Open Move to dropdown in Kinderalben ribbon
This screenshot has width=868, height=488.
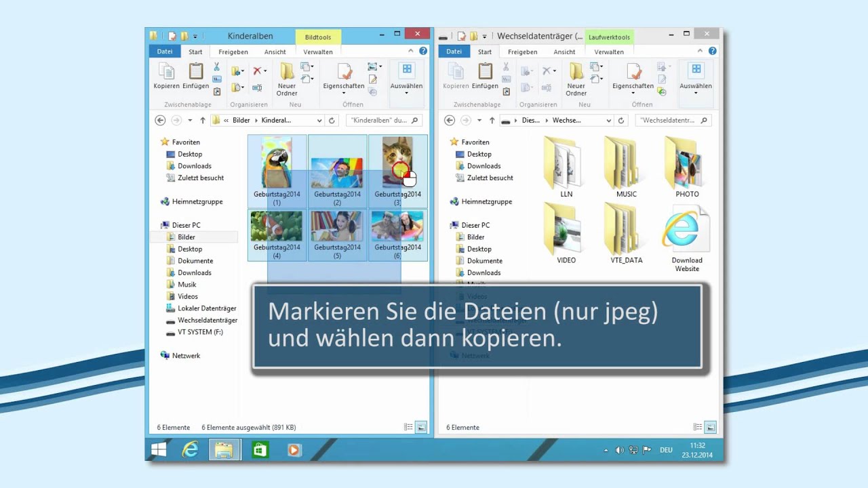coord(237,71)
